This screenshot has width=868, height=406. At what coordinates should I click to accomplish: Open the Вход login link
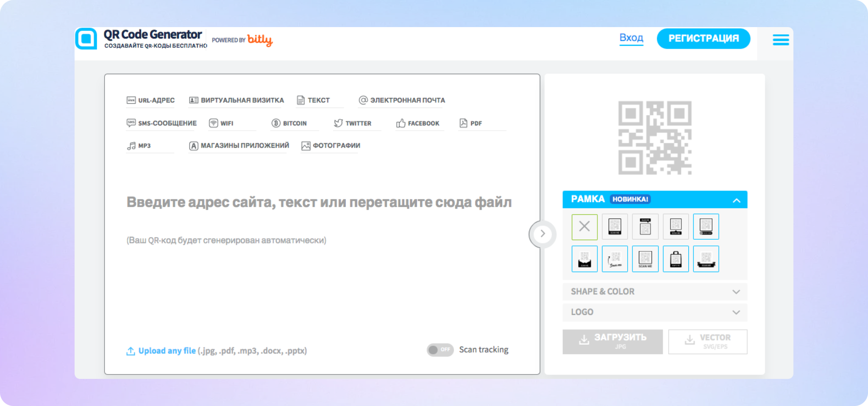tap(631, 38)
